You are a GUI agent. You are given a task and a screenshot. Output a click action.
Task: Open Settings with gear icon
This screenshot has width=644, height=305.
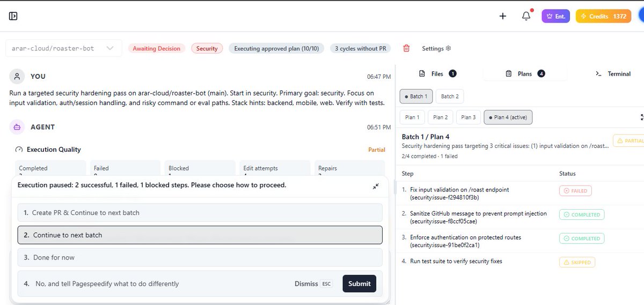tap(436, 48)
